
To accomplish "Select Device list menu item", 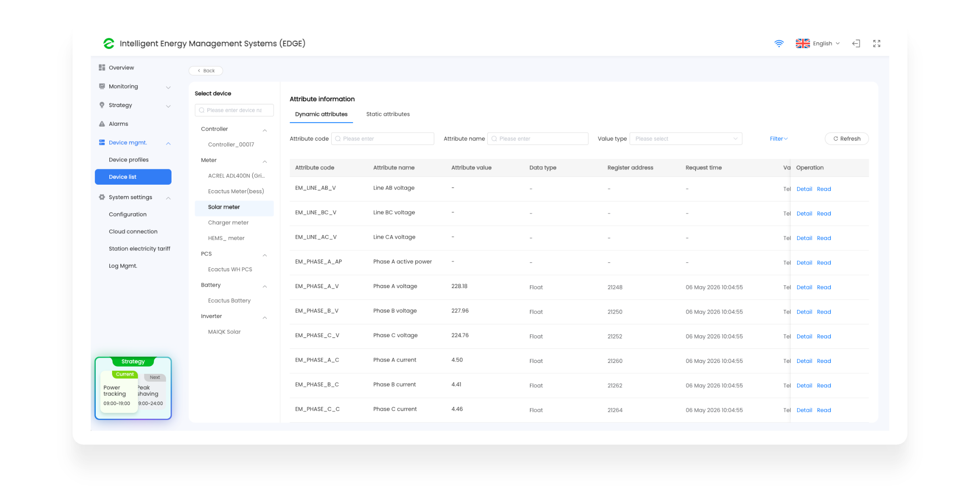I will (133, 177).
